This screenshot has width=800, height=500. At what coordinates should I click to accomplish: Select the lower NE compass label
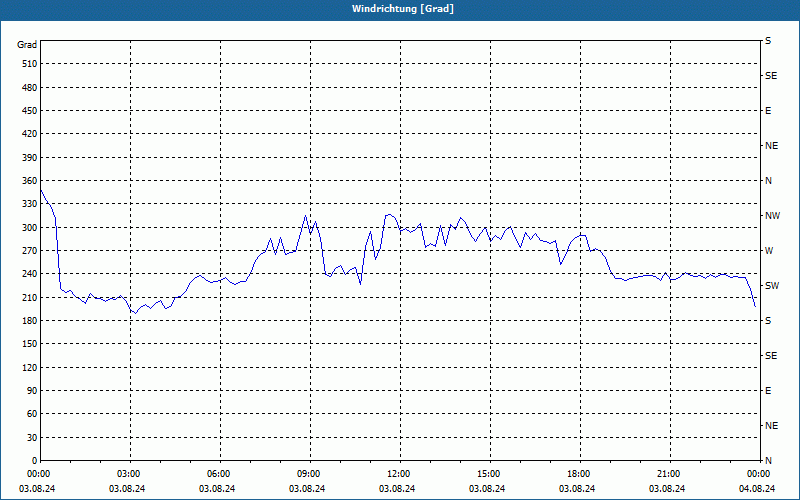tap(771, 426)
